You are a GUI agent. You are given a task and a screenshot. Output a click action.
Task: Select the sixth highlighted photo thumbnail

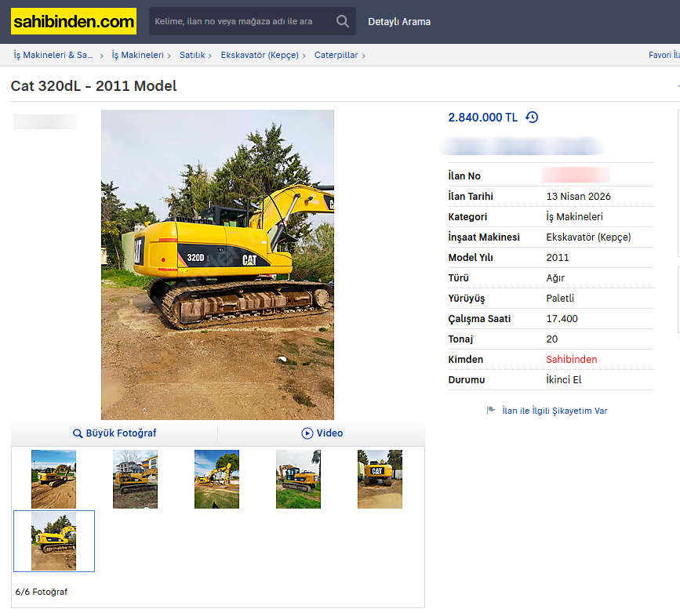coord(54,541)
